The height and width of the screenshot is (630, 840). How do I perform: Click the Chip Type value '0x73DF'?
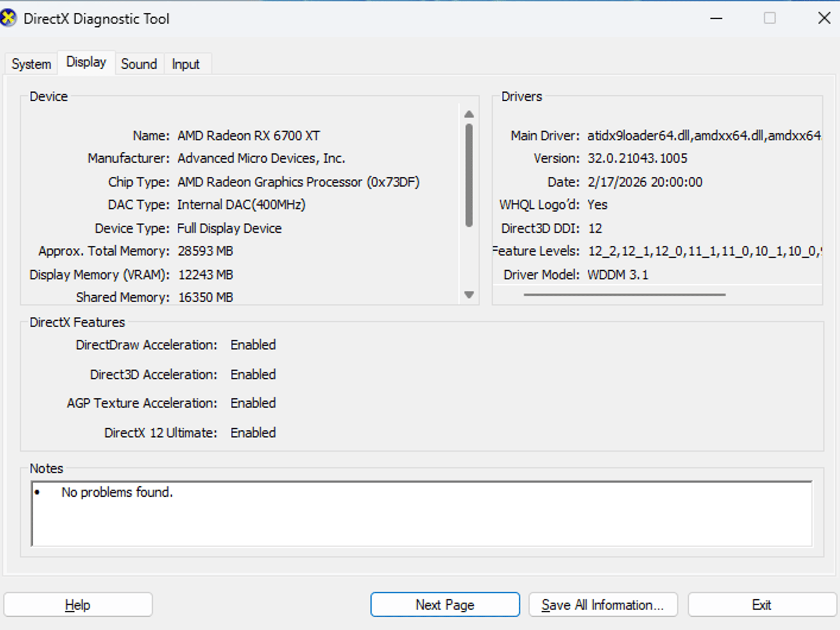393,182
